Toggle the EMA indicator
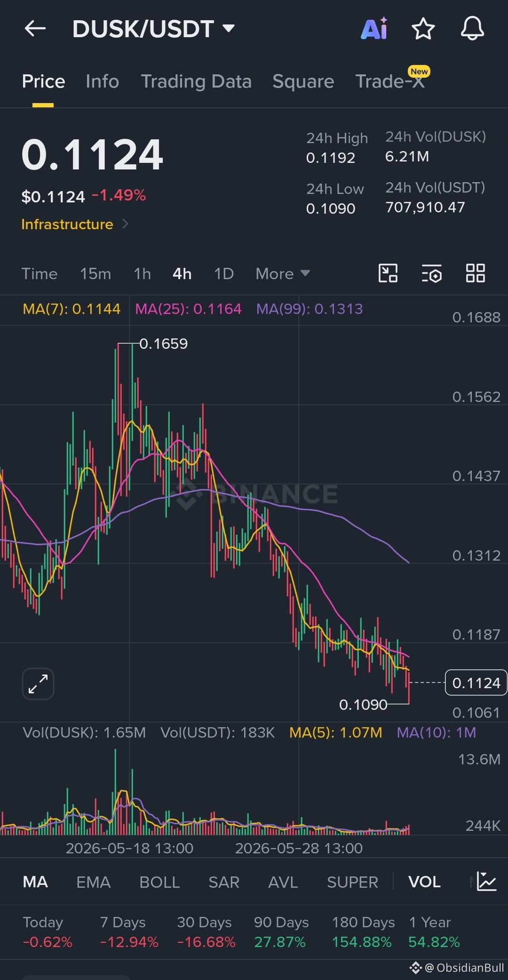Image resolution: width=508 pixels, height=980 pixels. tap(93, 882)
